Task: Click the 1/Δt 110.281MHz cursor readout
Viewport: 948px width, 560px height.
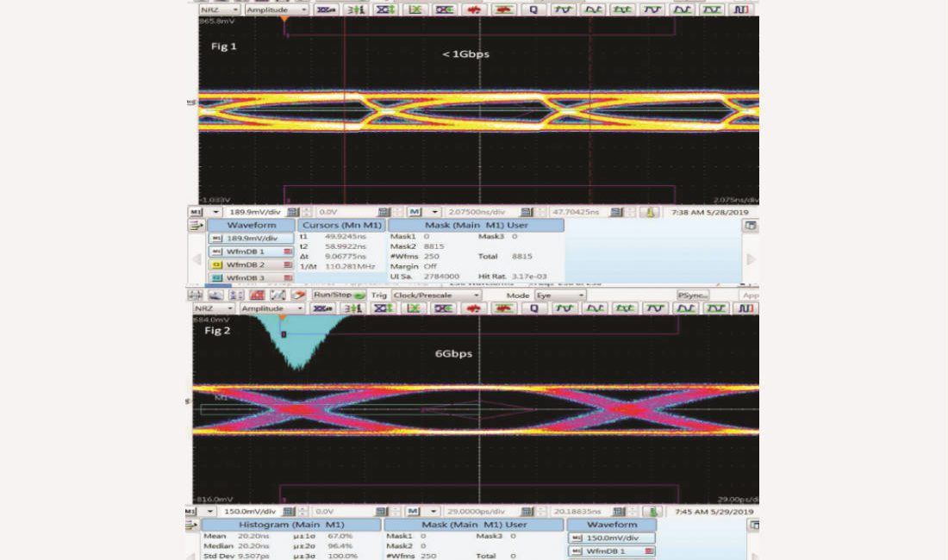Action: pos(338,266)
